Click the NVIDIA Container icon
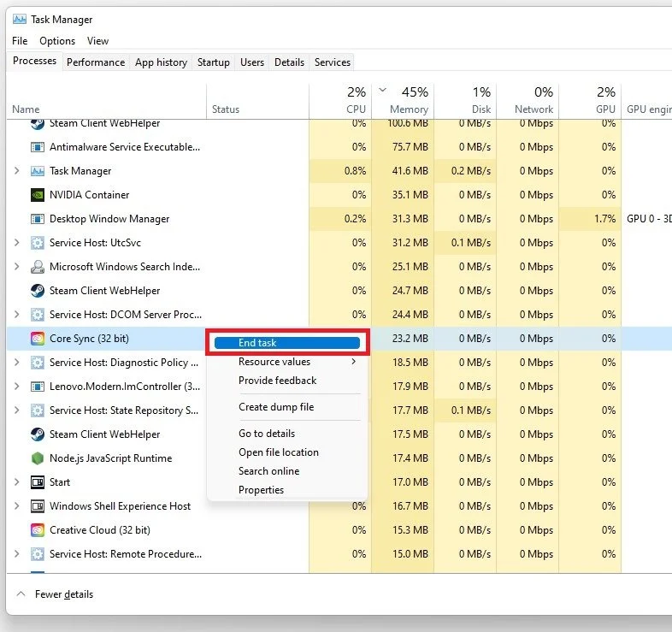 pos(38,195)
